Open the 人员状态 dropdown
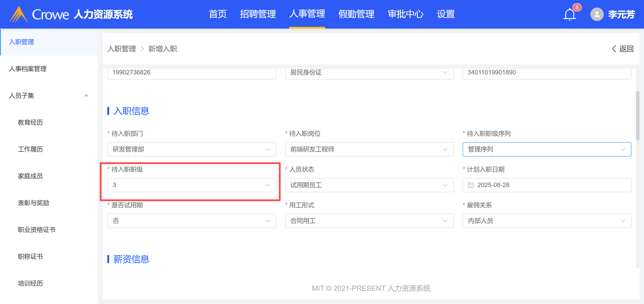The height and width of the screenshot is (304, 644). point(369,185)
